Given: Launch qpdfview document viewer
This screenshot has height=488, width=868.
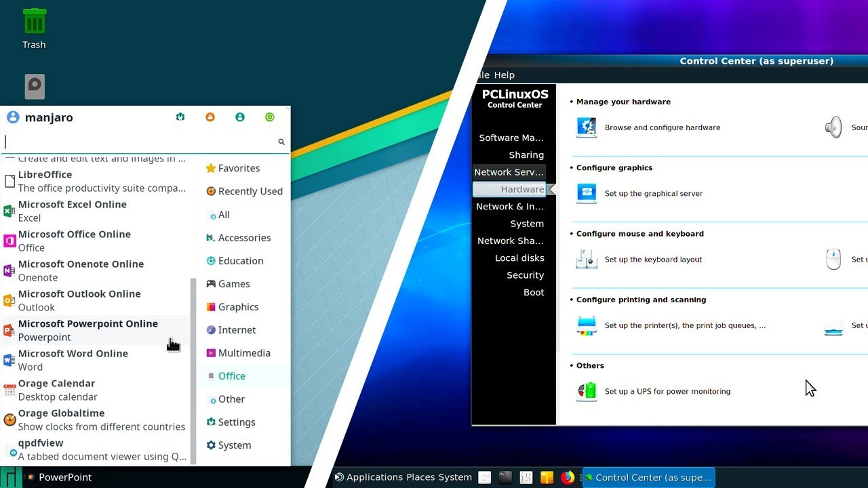Looking at the screenshot, I should pyautogui.click(x=95, y=449).
